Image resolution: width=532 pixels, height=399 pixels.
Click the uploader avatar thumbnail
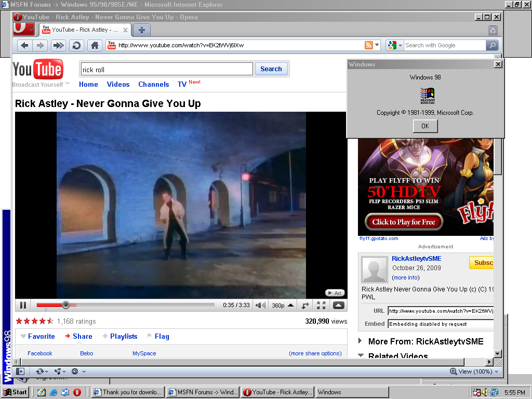[x=375, y=270]
